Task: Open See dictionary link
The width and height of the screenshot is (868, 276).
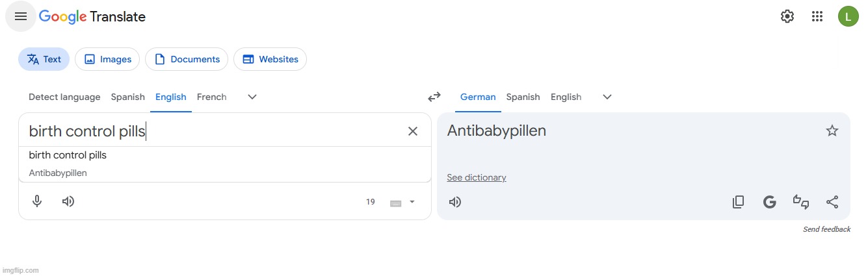Action: [477, 177]
